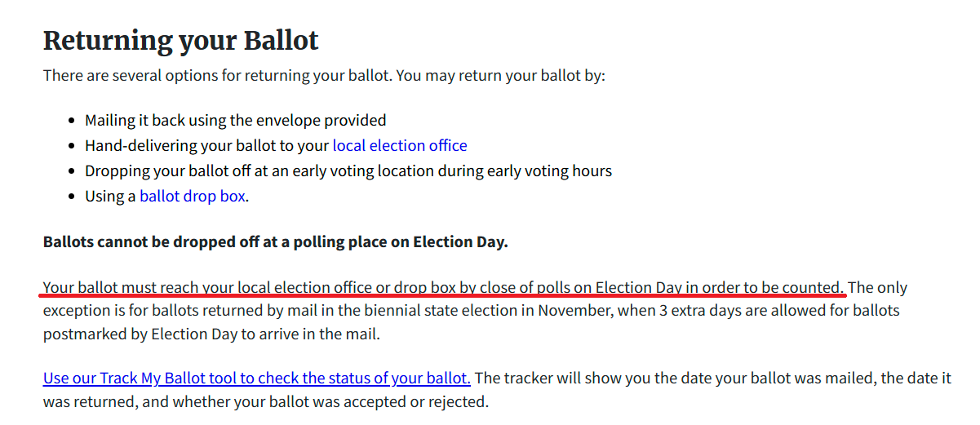Open the Track My Ballot tool link
Viewport: 980px width, 425px height.
click(x=256, y=379)
